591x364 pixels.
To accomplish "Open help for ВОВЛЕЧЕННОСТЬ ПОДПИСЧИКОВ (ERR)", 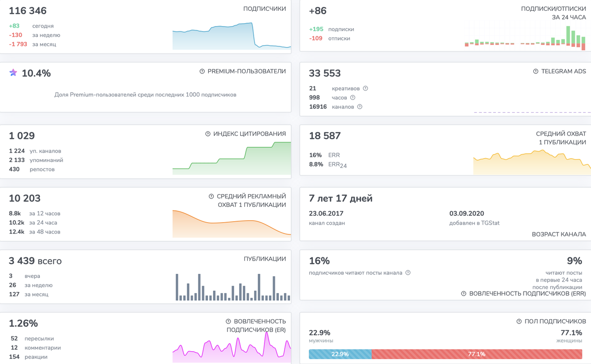I will pos(463,294).
